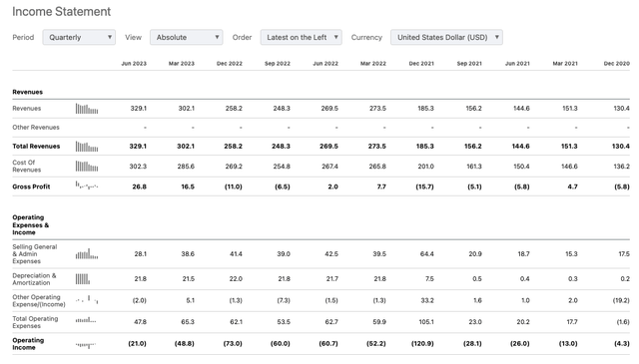Screen dimensions: 639x364
Task: Click Total Operating Expenses value 105.1
Action: coord(426,322)
